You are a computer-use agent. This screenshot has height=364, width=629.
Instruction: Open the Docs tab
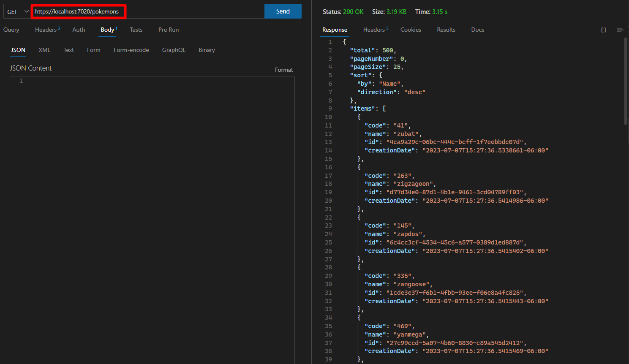[x=477, y=30]
